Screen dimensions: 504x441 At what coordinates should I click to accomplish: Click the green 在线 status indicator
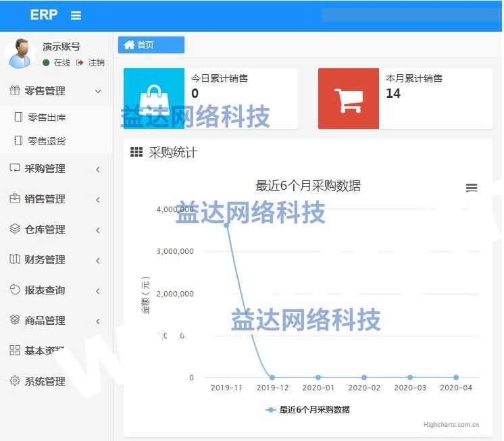tap(46, 63)
